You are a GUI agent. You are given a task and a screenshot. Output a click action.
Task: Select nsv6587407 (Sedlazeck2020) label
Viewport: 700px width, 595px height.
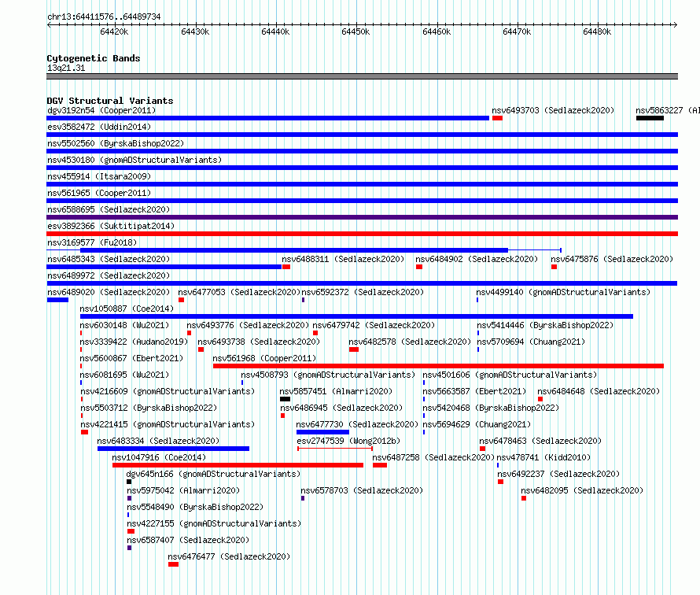coord(189,540)
